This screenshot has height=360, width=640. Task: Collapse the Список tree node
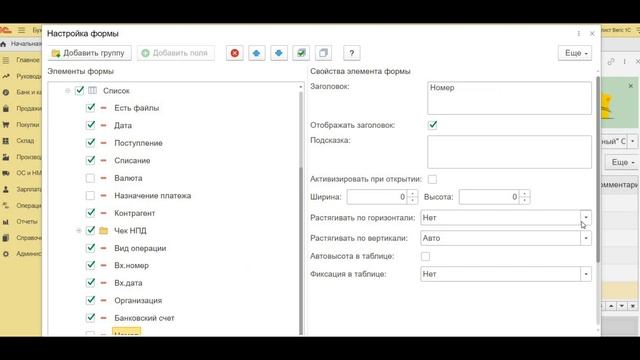68,91
